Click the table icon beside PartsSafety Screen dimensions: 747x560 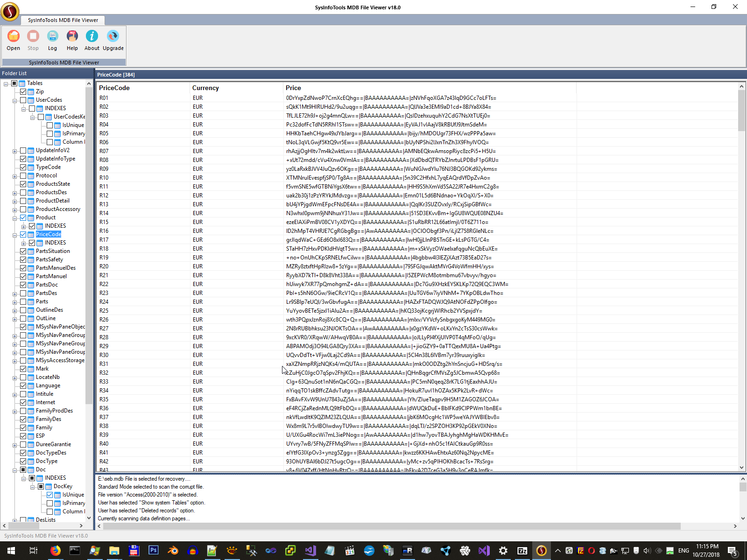[31, 259]
